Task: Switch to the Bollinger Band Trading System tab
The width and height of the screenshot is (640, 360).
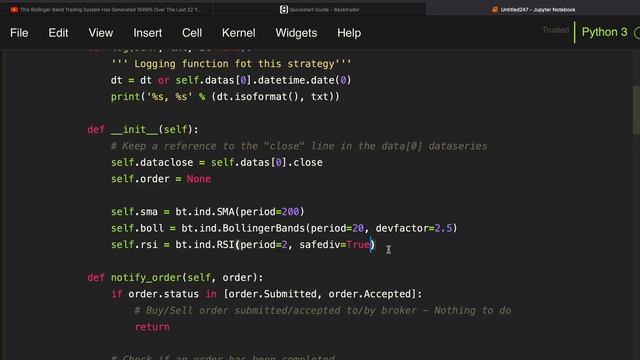Action: (x=106, y=9)
